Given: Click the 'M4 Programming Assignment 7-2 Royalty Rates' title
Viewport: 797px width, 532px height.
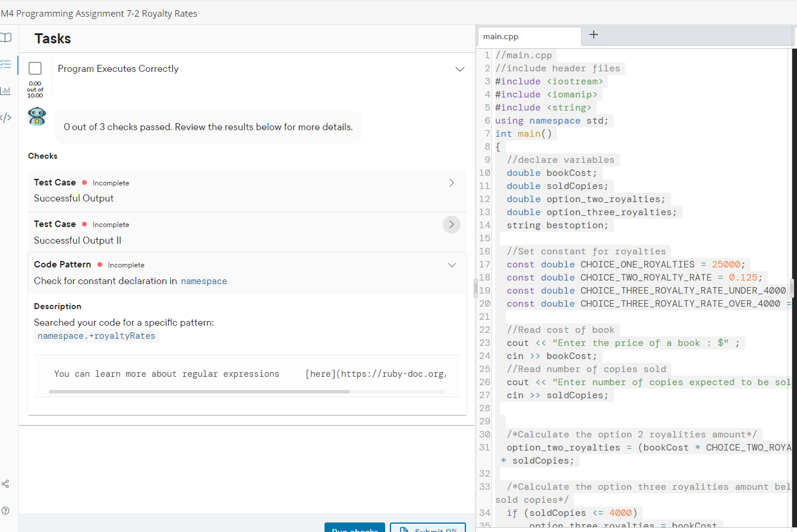Looking at the screenshot, I should tap(99, 13).
